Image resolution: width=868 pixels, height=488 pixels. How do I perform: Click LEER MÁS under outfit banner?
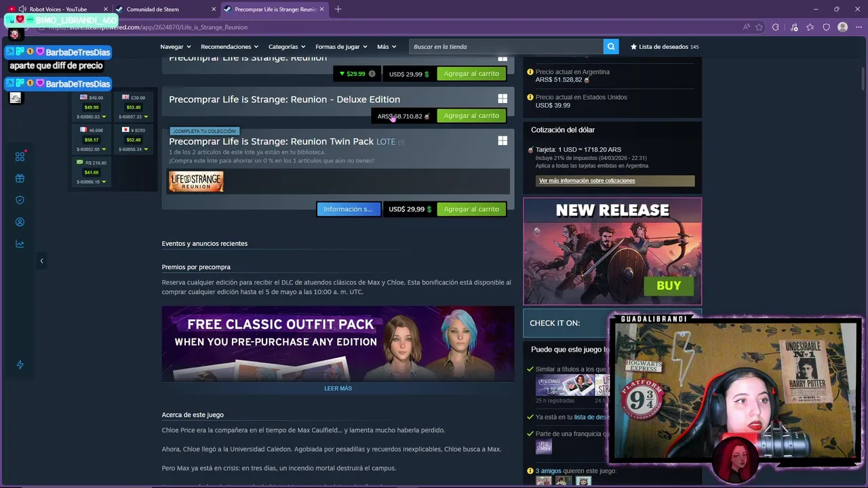click(338, 388)
